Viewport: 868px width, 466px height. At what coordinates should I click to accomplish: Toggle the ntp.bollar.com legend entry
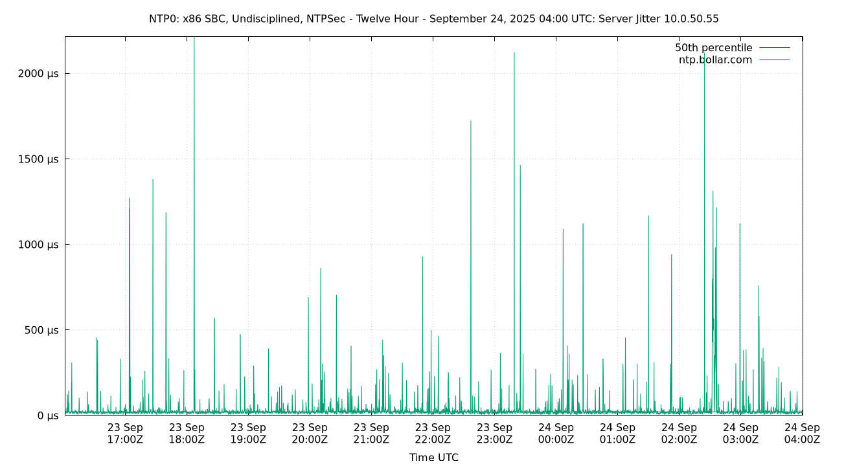click(x=715, y=59)
